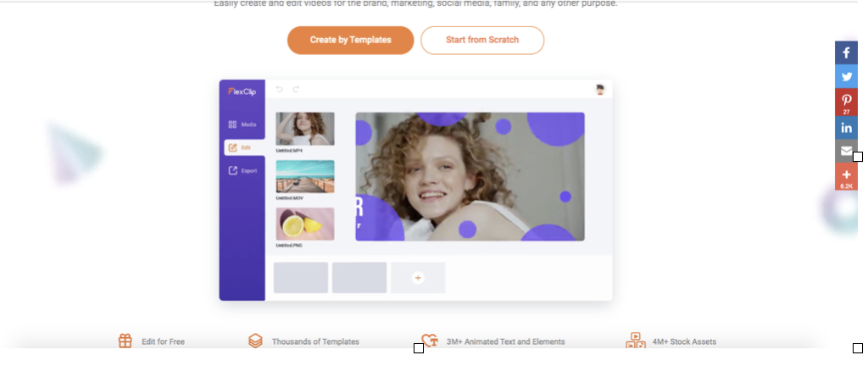868x366 pixels.
Task: Share the page on Facebook
Action: click(846, 53)
